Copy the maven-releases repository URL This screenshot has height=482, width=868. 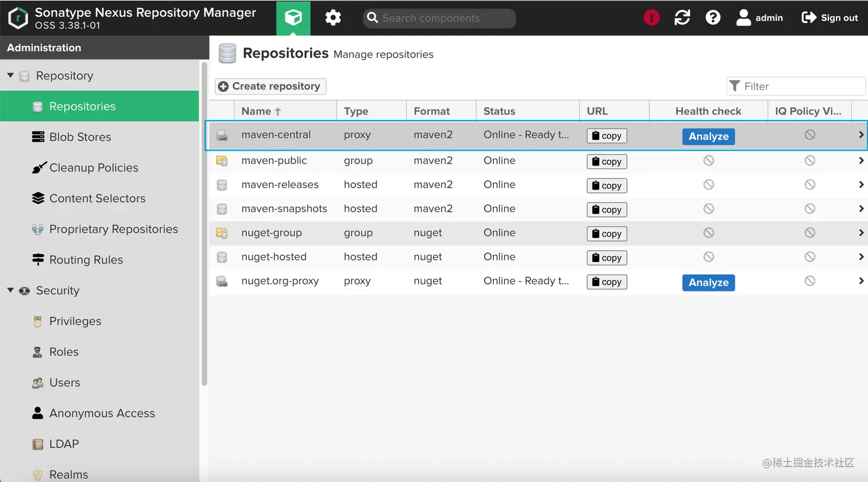(x=607, y=186)
